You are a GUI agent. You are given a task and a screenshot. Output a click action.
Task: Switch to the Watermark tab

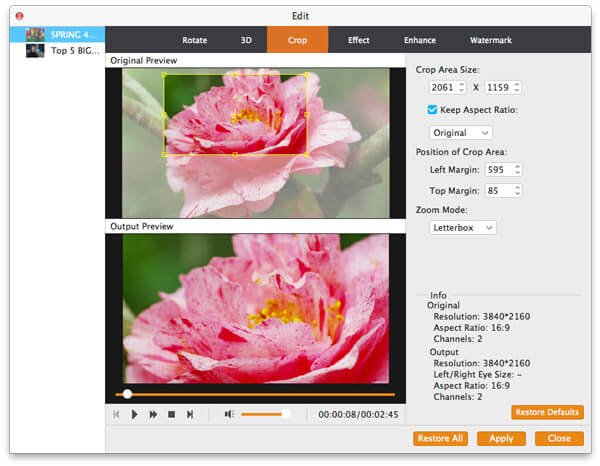tap(491, 40)
